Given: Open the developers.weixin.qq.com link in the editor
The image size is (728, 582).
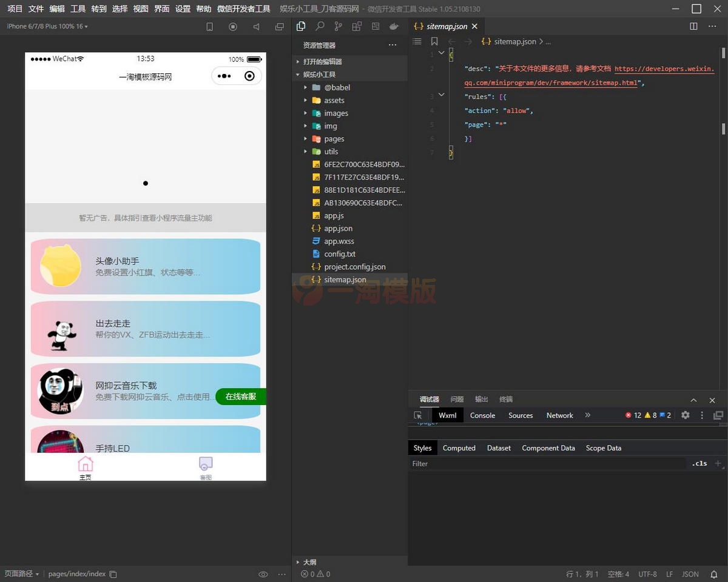Looking at the screenshot, I should click(x=664, y=69).
